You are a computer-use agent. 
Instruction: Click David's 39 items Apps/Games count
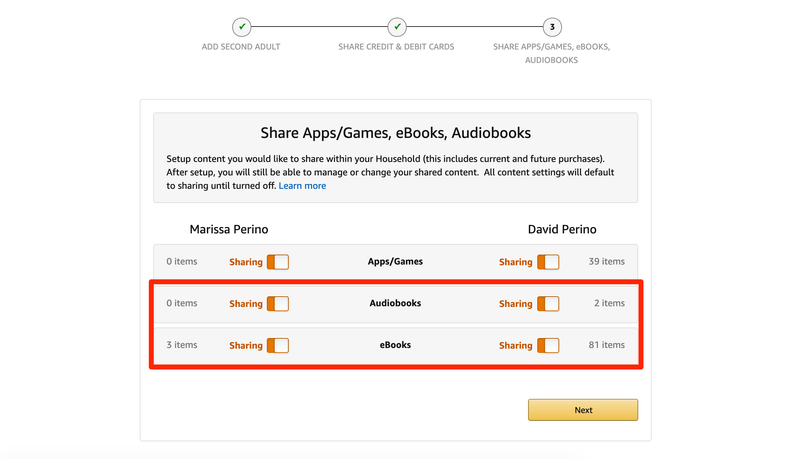(x=606, y=262)
